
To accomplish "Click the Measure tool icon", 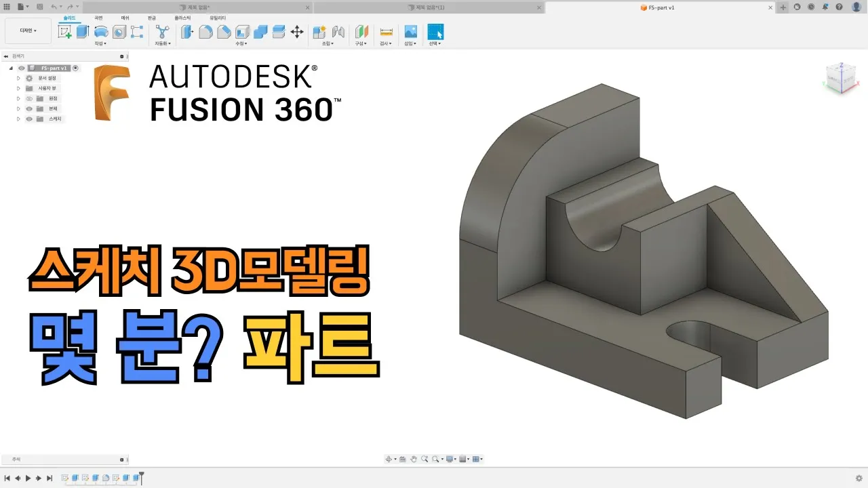I will coord(387,32).
